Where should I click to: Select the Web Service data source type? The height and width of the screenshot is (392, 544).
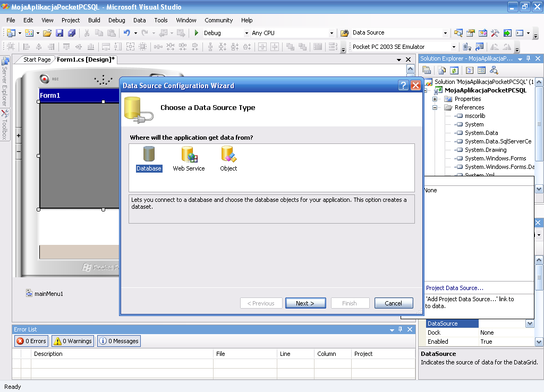click(x=189, y=159)
